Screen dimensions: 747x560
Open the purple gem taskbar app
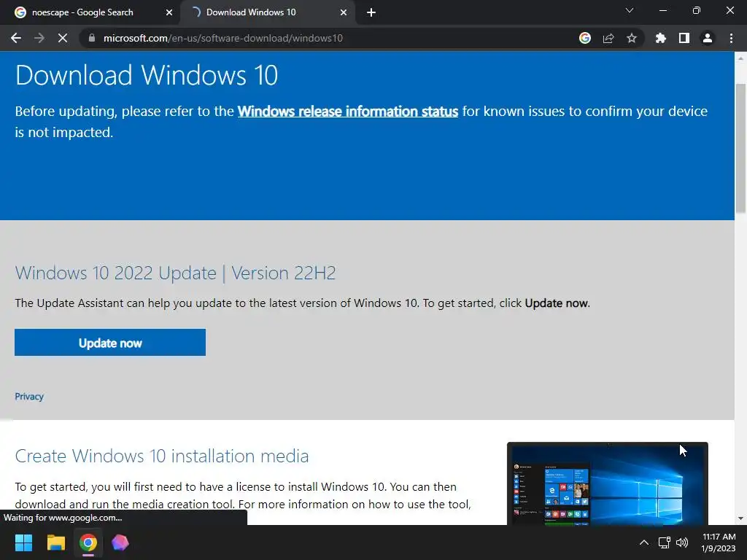pyautogui.click(x=120, y=542)
